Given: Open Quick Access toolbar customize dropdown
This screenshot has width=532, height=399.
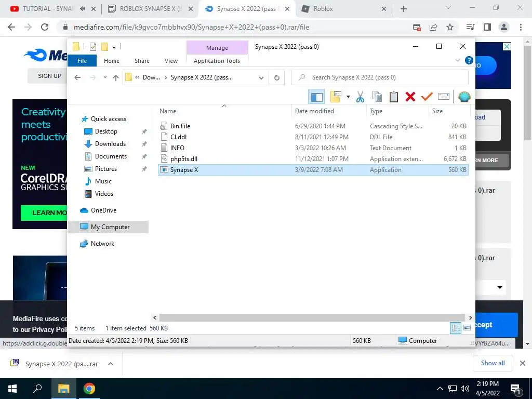Looking at the screenshot, I should [114, 47].
